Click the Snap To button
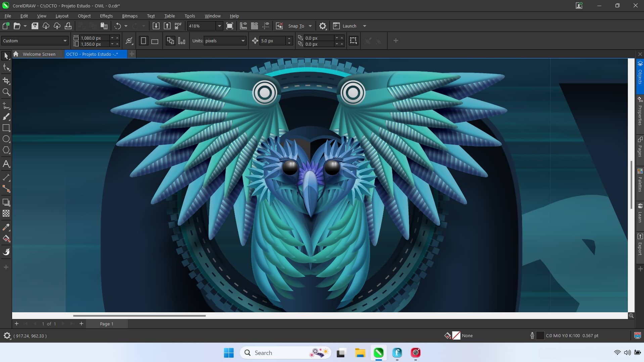Screen dimensions: 644x362 click(x=296, y=26)
